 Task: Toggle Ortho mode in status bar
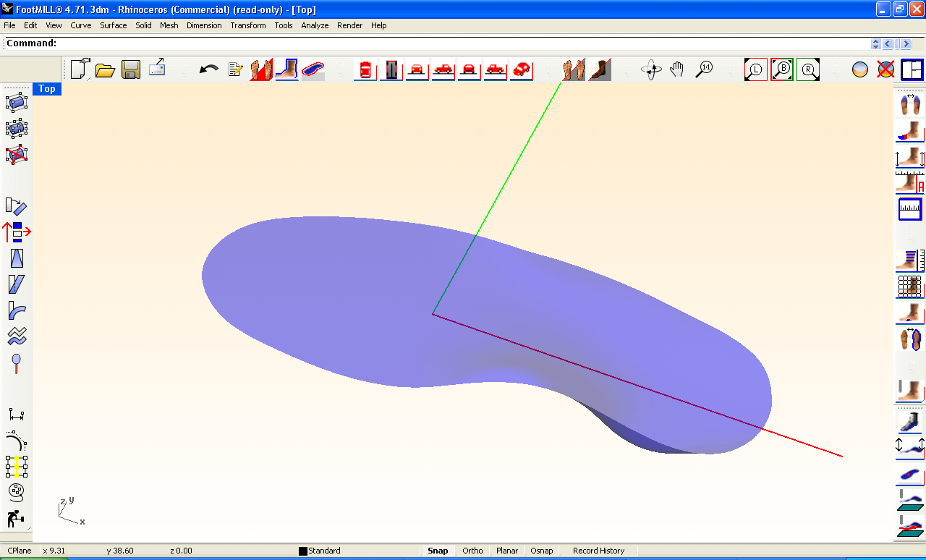472,551
